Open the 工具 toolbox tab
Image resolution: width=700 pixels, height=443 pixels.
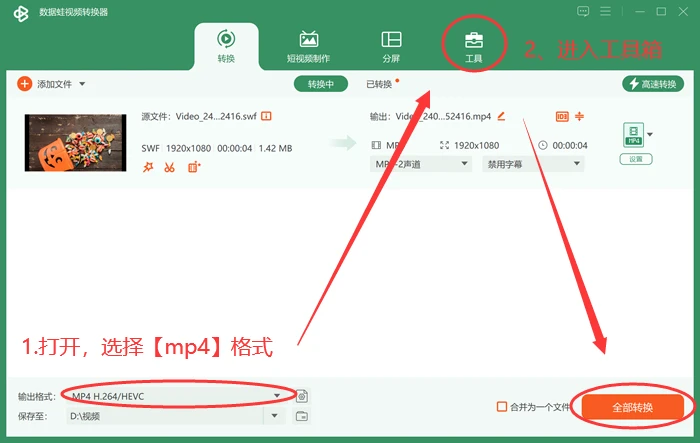[x=474, y=46]
